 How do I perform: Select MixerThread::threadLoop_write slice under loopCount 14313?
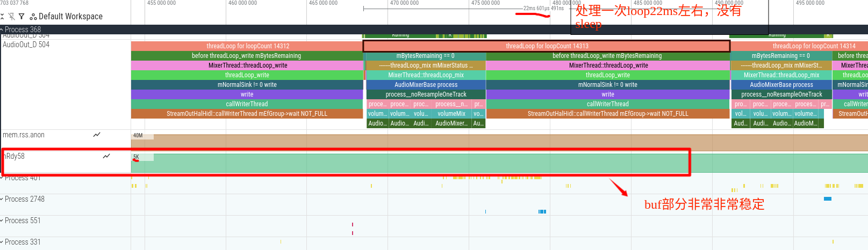pos(607,65)
